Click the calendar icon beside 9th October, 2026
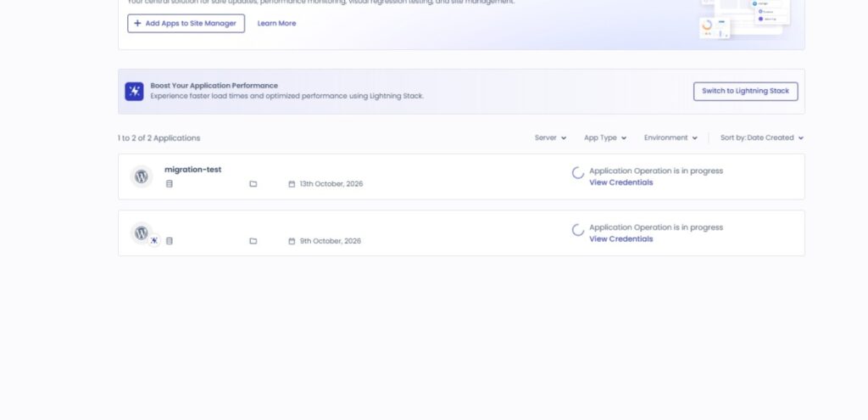This screenshot has width=868, height=420. [292, 241]
